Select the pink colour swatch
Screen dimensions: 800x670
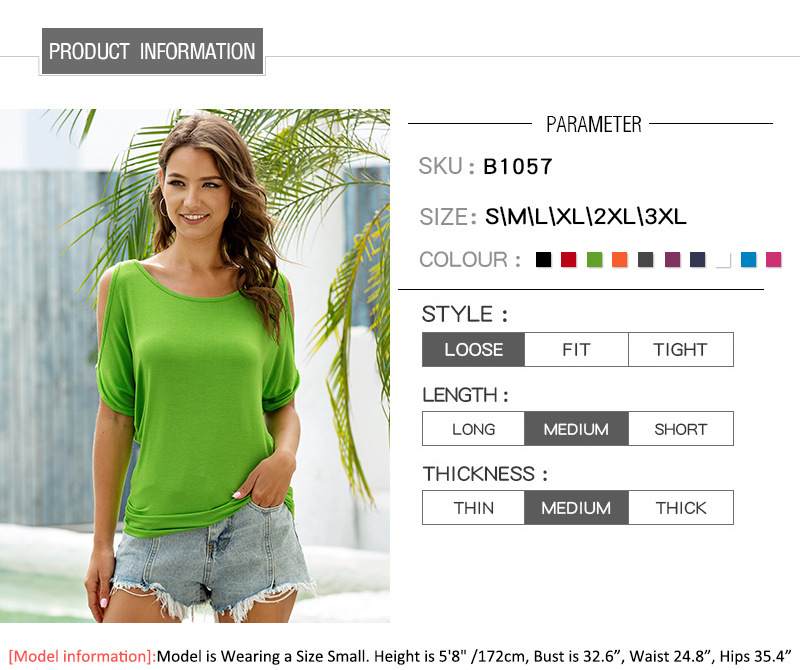pyautogui.click(x=773, y=260)
